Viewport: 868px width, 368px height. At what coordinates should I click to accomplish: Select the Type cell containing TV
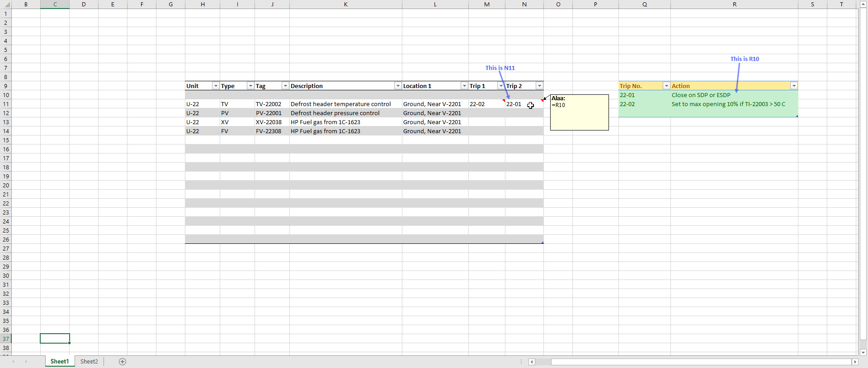click(237, 104)
